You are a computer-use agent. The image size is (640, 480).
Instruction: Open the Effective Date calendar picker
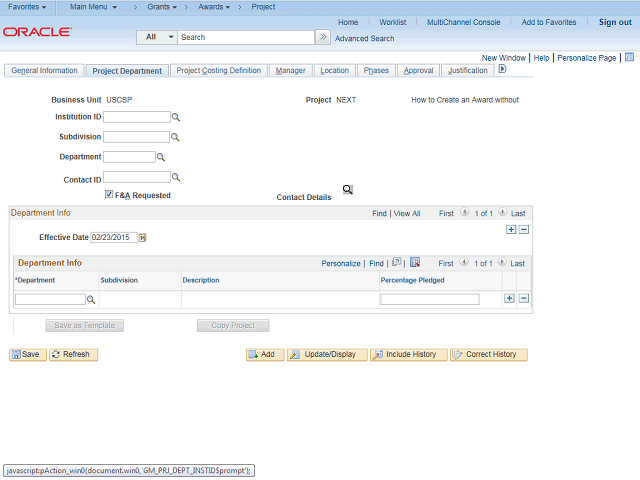142,238
